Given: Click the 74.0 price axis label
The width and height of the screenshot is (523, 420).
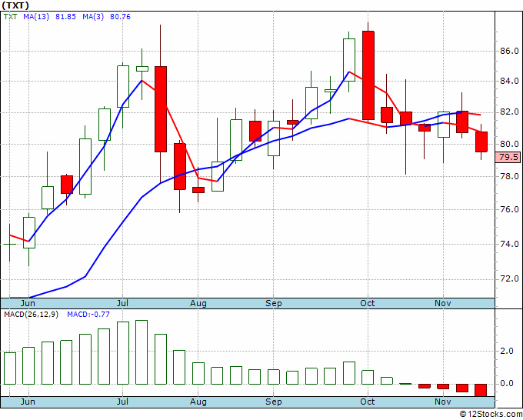Looking at the screenshot, I should pyautogui.click(x=509, y=244).
